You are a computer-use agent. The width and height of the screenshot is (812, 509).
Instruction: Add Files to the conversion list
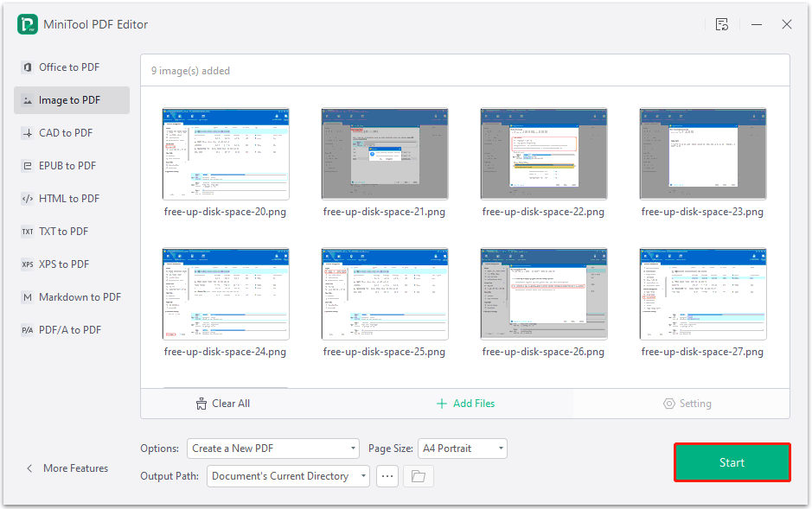click(465, 403)
